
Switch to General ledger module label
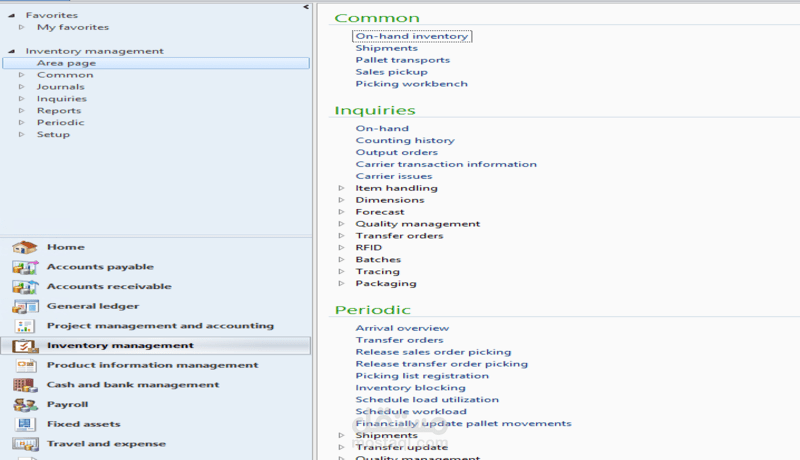93,306
